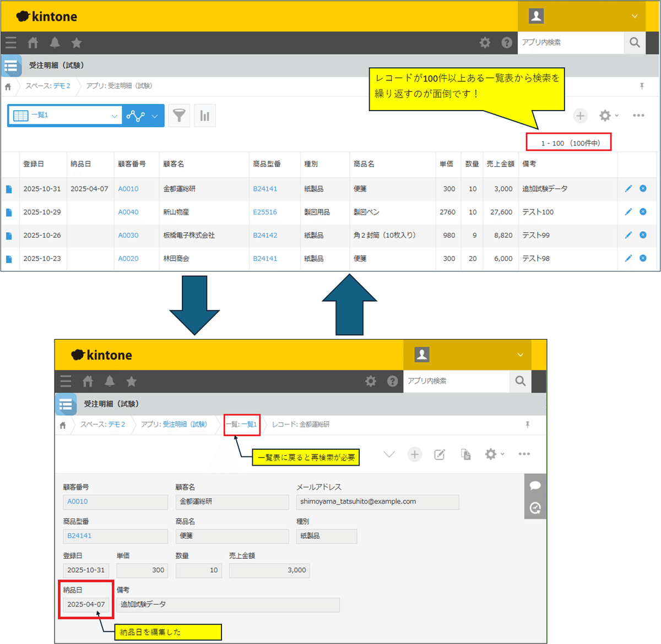Open hamburger menu in bottom kintone window

66,381
